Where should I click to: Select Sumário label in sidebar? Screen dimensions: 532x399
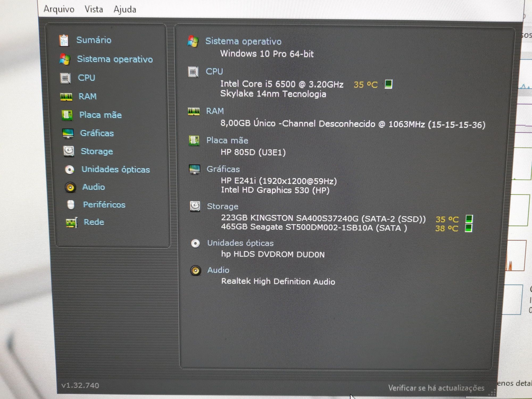coord(94,40)
